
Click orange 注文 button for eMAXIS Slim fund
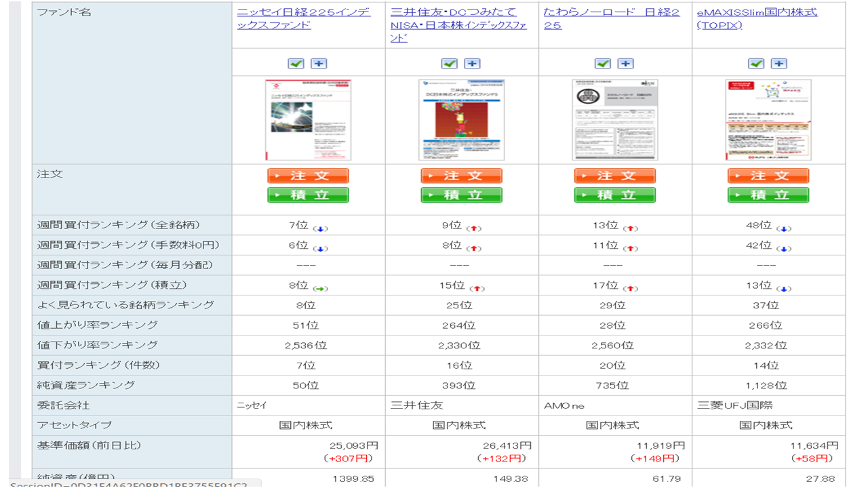coord(768,176)
